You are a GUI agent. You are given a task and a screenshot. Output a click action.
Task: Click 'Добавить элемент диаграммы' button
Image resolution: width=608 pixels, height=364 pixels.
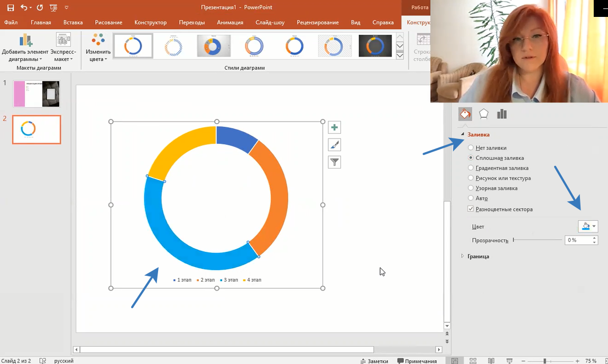25,48
